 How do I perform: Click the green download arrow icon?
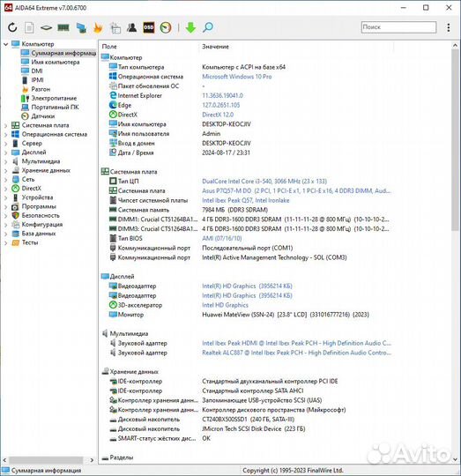tap(190, 27)
